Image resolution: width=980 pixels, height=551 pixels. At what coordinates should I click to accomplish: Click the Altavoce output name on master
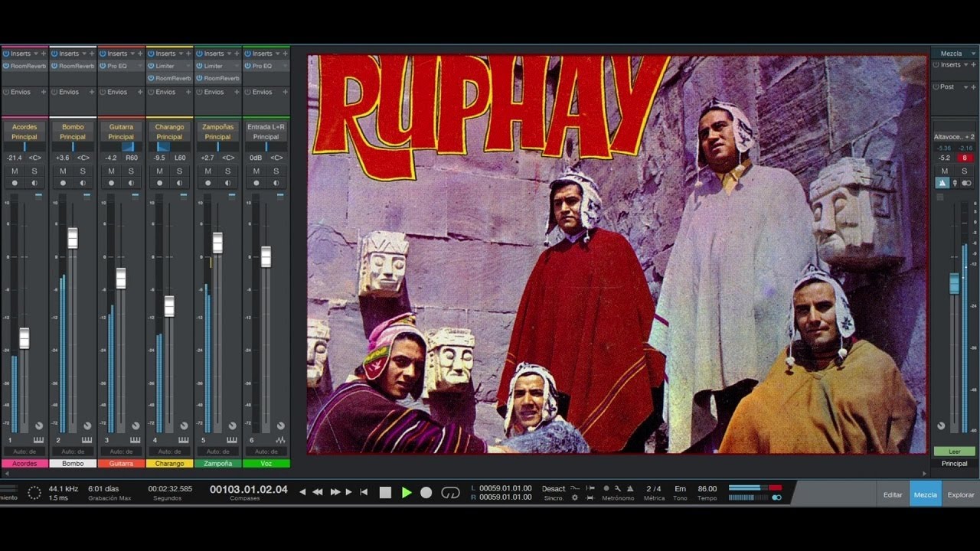(954, 137)
